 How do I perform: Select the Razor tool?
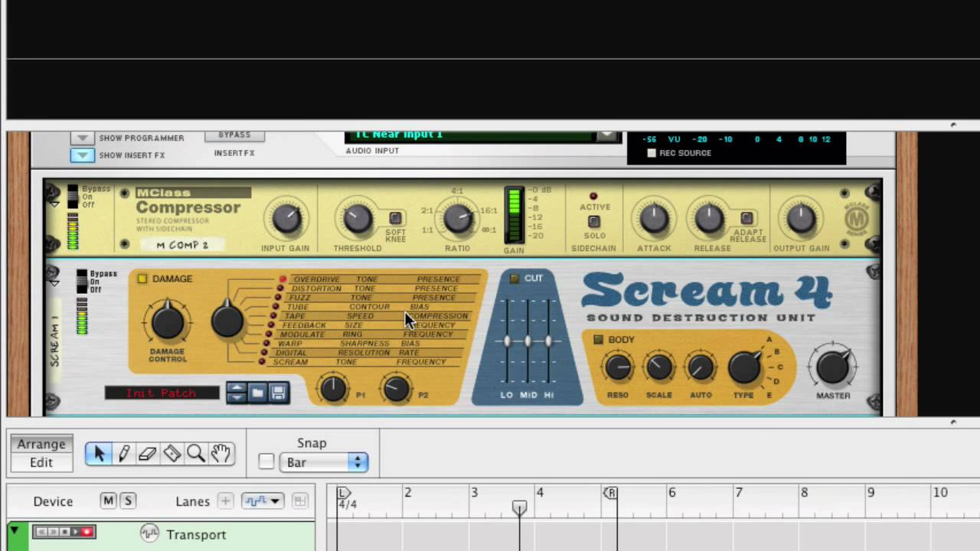(x=171, y=454)
